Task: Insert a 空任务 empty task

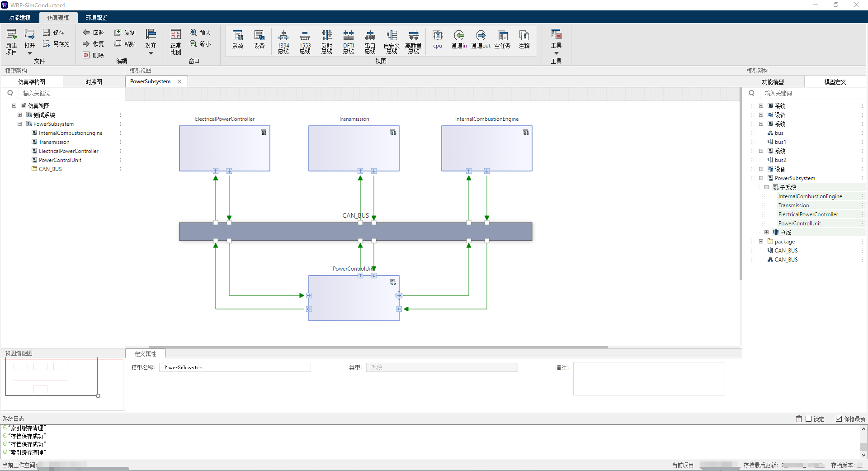Action: (x=503, y=39)
